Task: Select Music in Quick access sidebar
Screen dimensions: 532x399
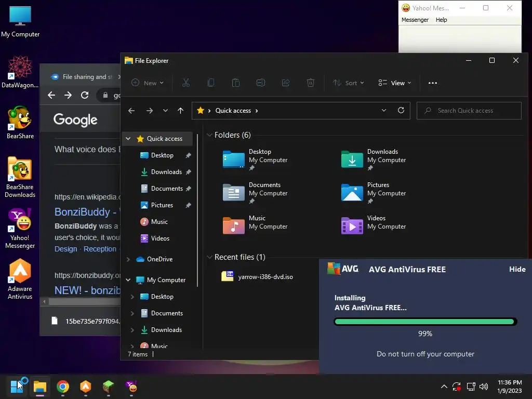Action: 159,221
